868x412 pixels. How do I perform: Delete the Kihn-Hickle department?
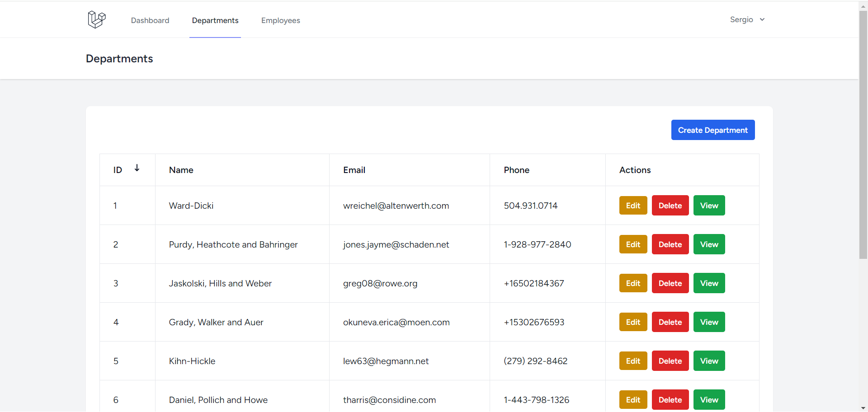click(x=670, y=360)
